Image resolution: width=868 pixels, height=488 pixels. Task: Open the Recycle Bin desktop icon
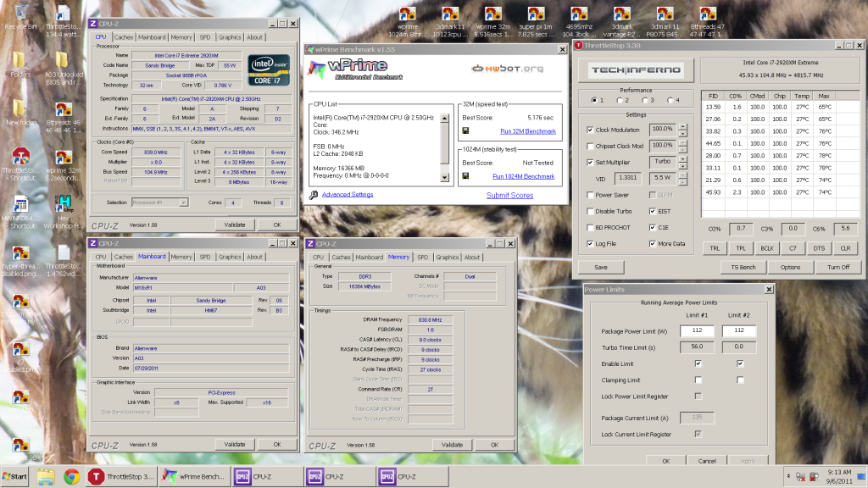pos(20,17)
